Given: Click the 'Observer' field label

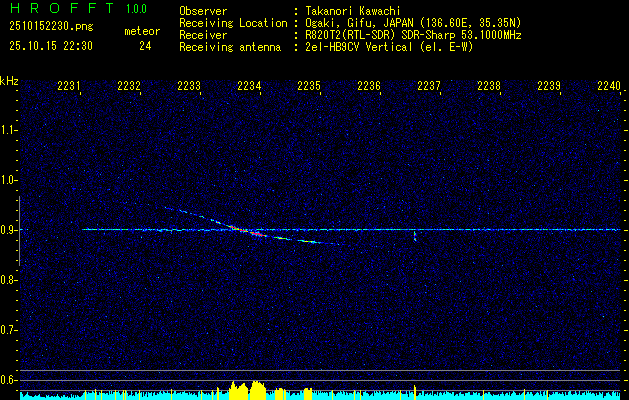Looking at the screenshot, I should [x=203, y=11].
